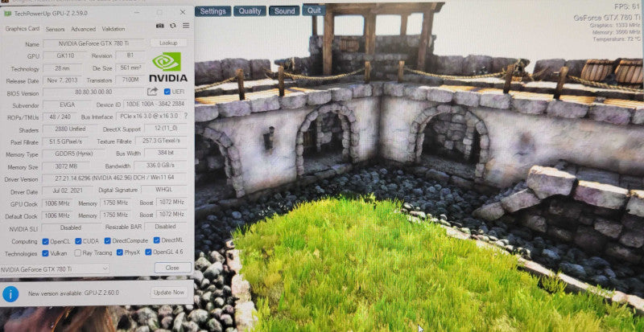Screen dimensions: 644x332
Task: Toggle the OpenCL checkbox
Action: (x=45, y=241)
